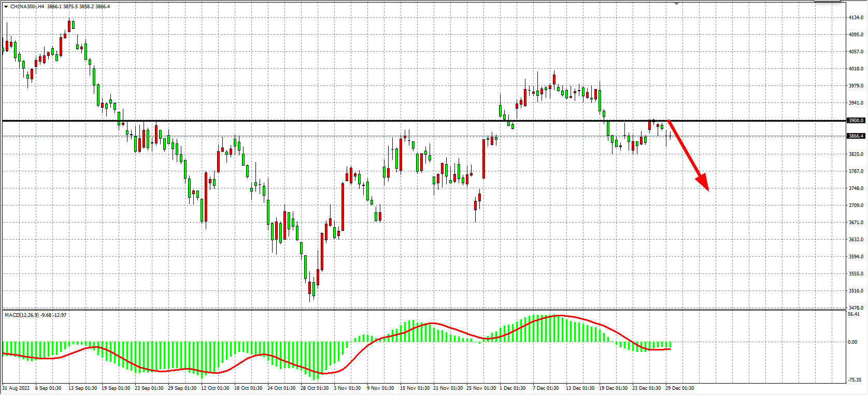Select the black horizontal line at 3900
868x395 pixels.
311,121
